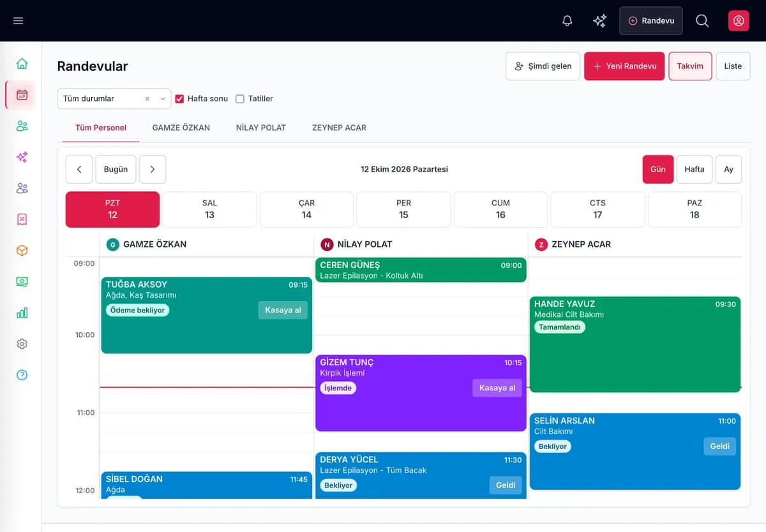Select the calendar icon in the sidebar
The width and height of the screenshot is (766, 532).
[x=22, y=95]
